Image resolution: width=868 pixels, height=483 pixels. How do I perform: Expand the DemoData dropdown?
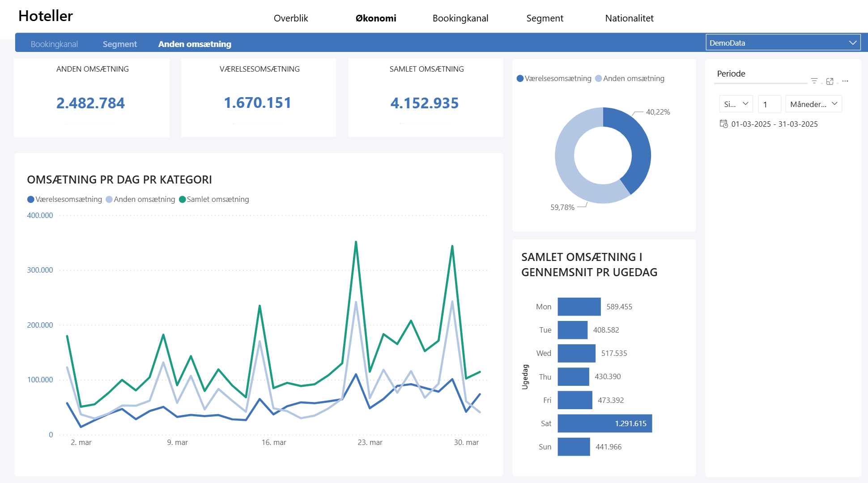coord(783,43)
